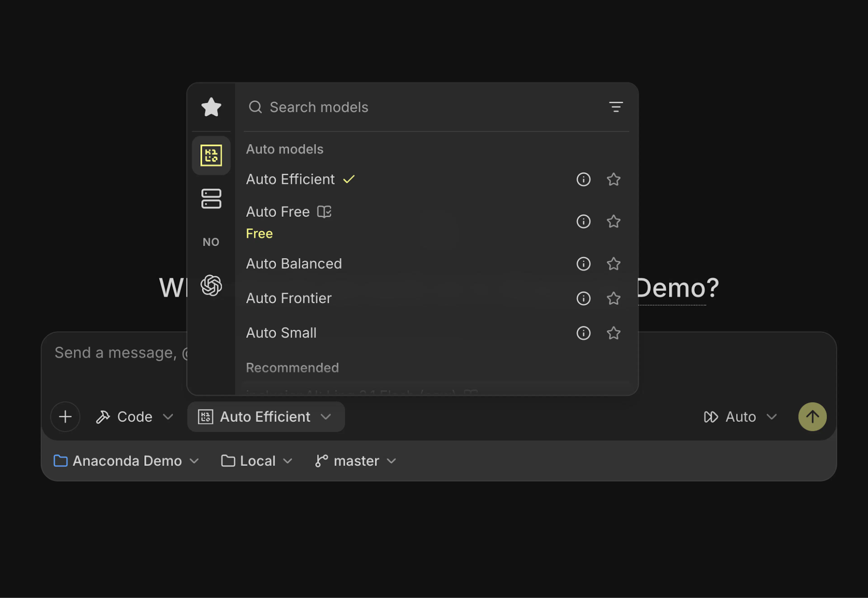Choose the Auto Frontier model
This screenshot has width=868, height=598.
pos(436,298)
